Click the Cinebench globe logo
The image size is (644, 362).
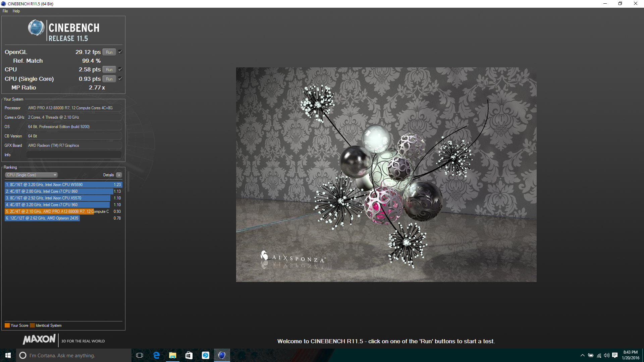[x=36, y=28]
